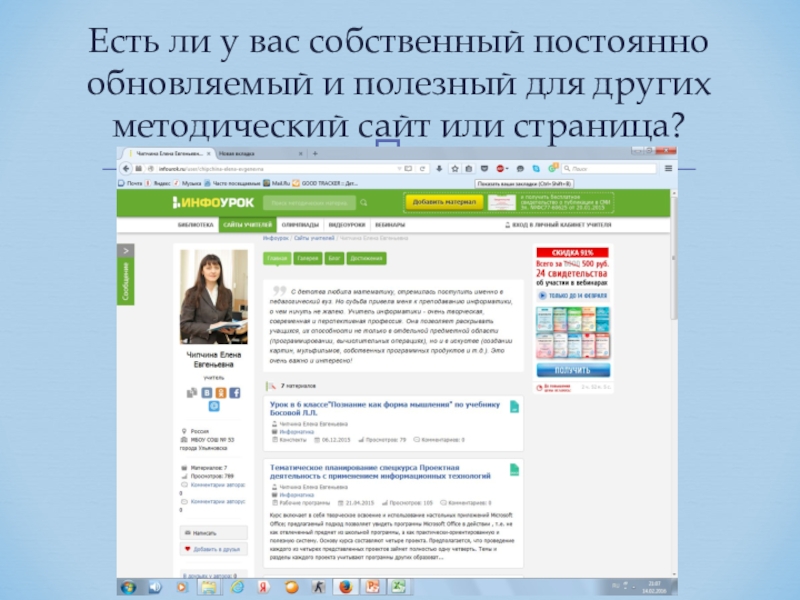Screen dimensions: 800x600
Task: Click the Яндекс bookmark in bookmarks bar
Action: [158, 183]
